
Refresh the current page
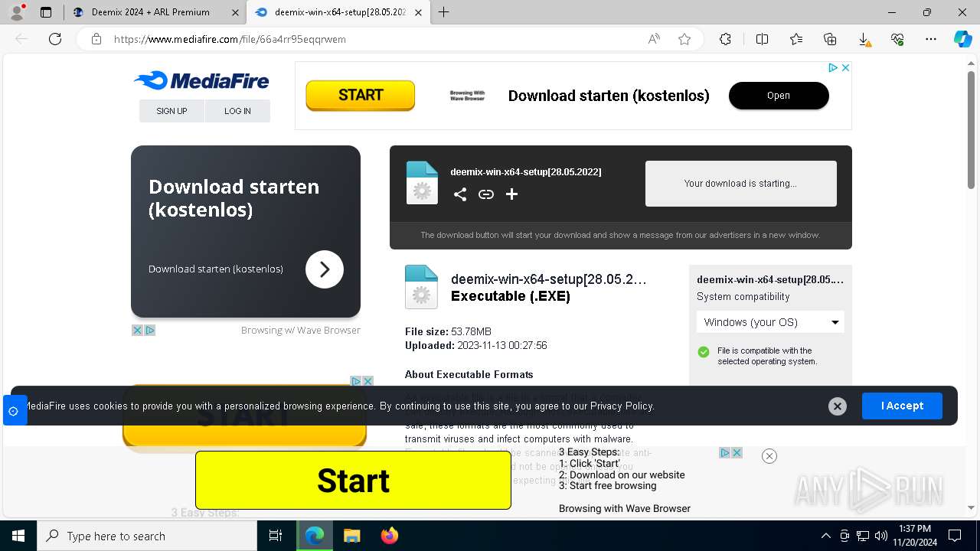55,39
